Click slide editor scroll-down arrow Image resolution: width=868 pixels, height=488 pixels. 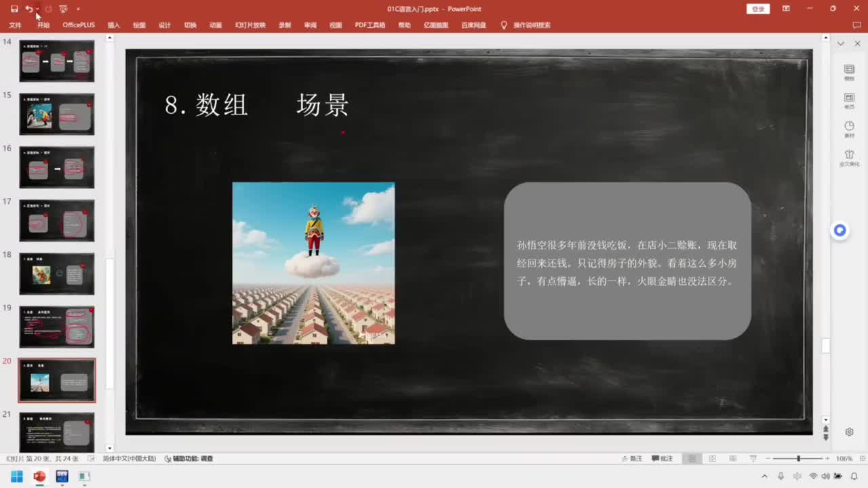825,420
